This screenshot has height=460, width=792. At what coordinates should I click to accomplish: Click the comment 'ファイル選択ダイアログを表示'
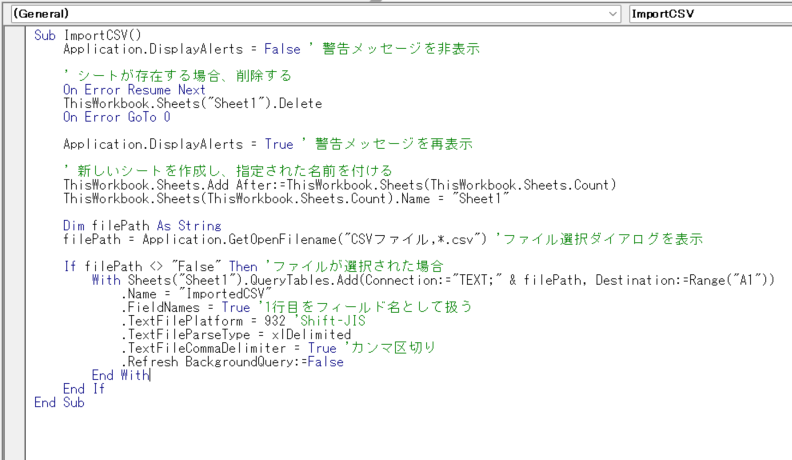(x=600, y=239)
